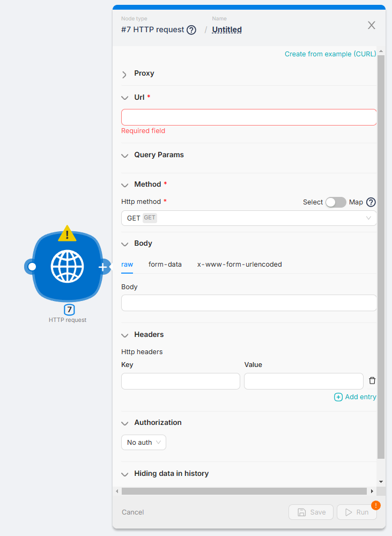Click the plus connector on the node
The width and height of the screenshot is (392, 536).
[103, 267]
